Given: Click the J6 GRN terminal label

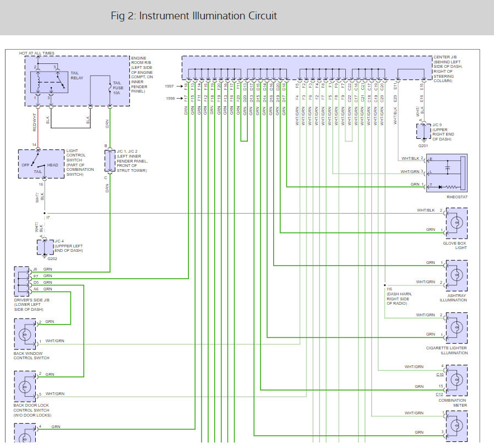Looking at the screenshot, I should [x=42, y=269].
